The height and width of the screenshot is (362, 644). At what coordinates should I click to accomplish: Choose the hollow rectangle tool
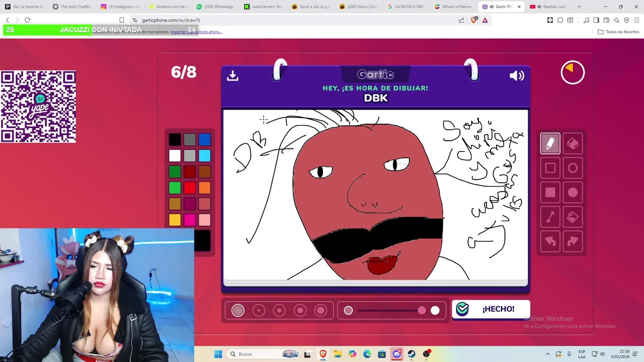tap(550, 168)
